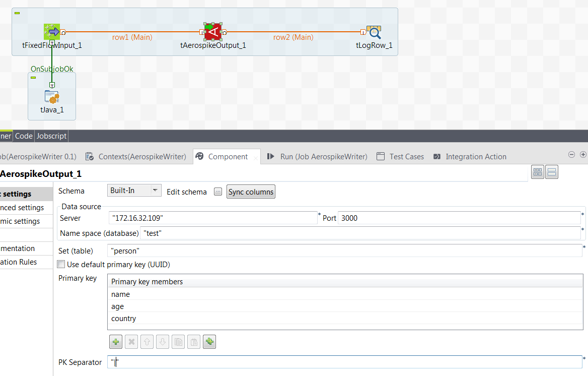This screenshot has height=376, width=588.
Task: Select the country primary key row
Action: click(x=345, y=318)
